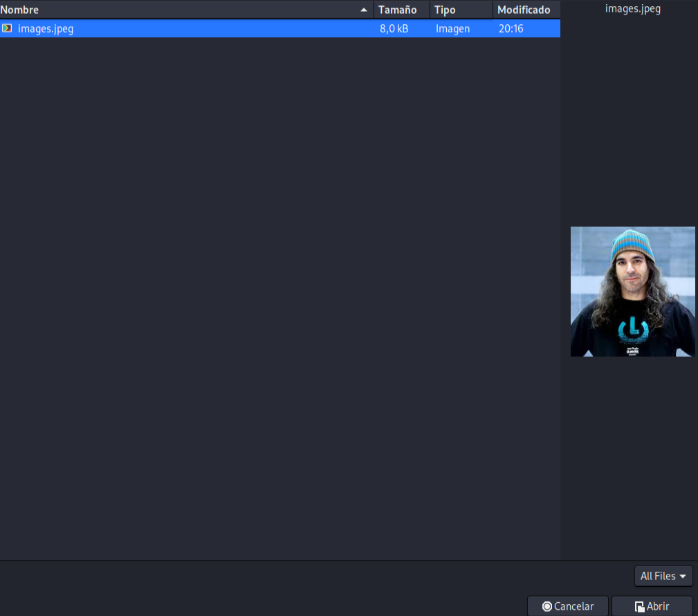The height and width of the screenshot is (616, 698).
Task: Click the Imagen type cell
Action: 452,29
